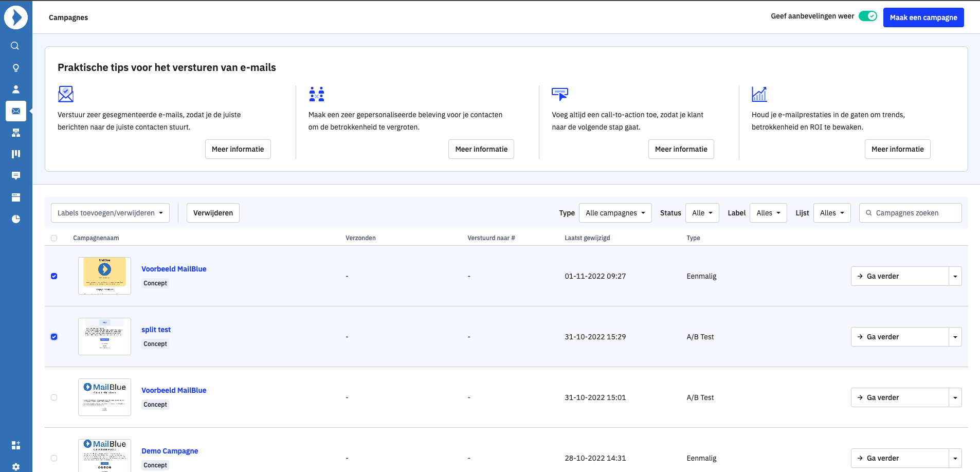Click Meer informatie under segmented e-mails tip
The height and width of the screenshot is (472, 980).
(238, 149)
